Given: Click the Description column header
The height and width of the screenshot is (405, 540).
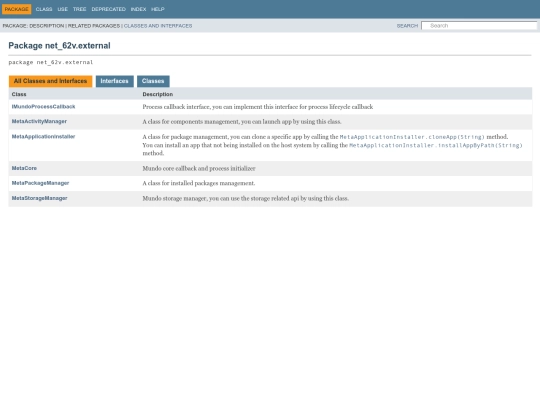Looking at the screenshot, I should pyautogui.click(x=158, y=94).
